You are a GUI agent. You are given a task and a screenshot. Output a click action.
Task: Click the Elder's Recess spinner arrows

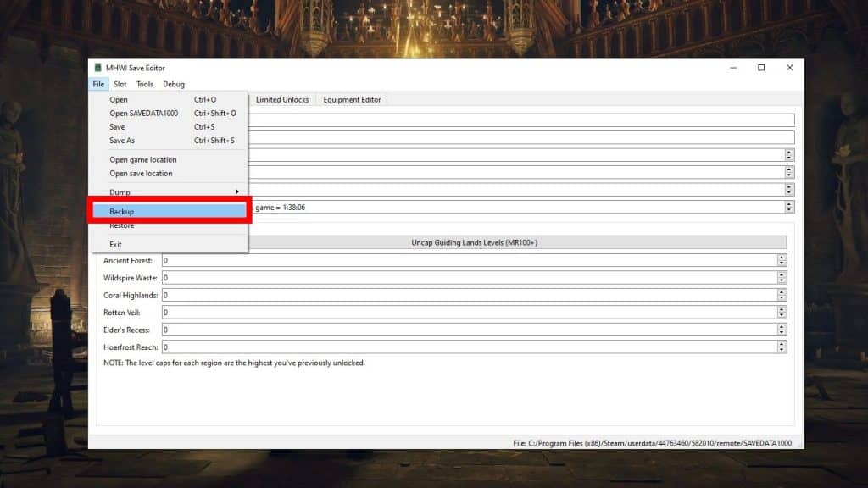782,330
